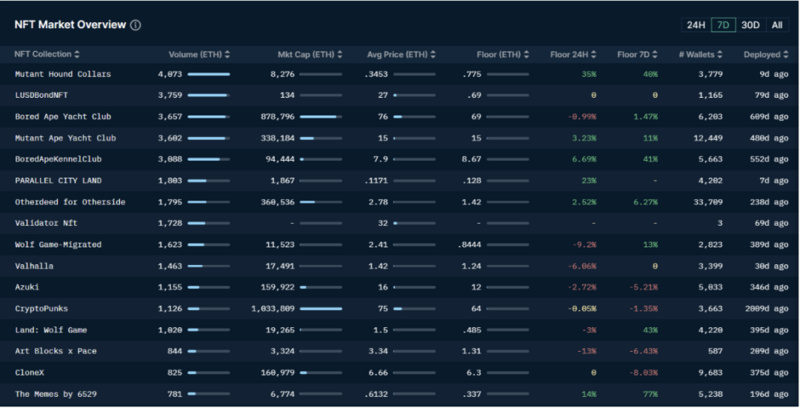Open the Mutant Hound Collars collection
This screenshot has width=800, height=408.
tap(63, 74)
